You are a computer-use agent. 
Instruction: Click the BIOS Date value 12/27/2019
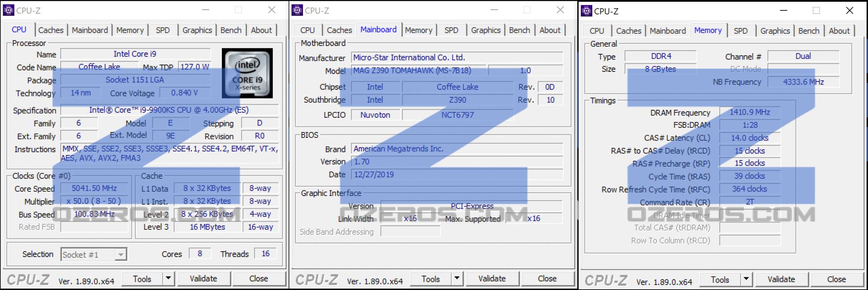pos(457,174)
